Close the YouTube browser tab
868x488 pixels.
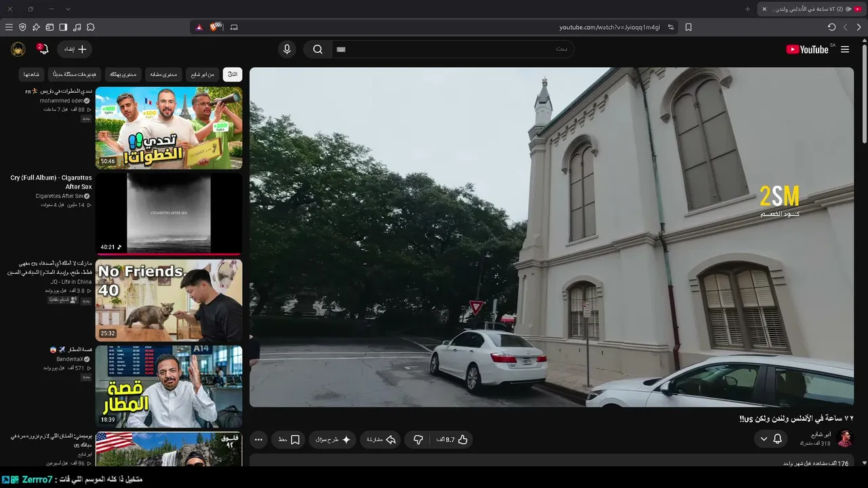(x=764, y=9)
